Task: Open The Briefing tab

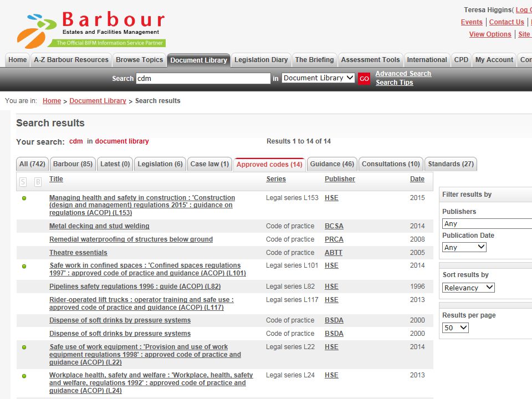Action: click(x=315, y=60)
